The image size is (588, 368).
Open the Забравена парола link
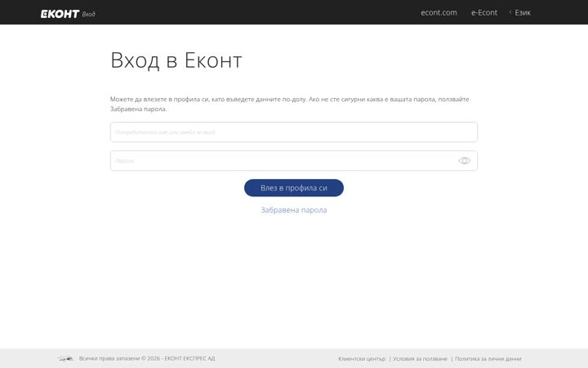(x=294, y=210)
